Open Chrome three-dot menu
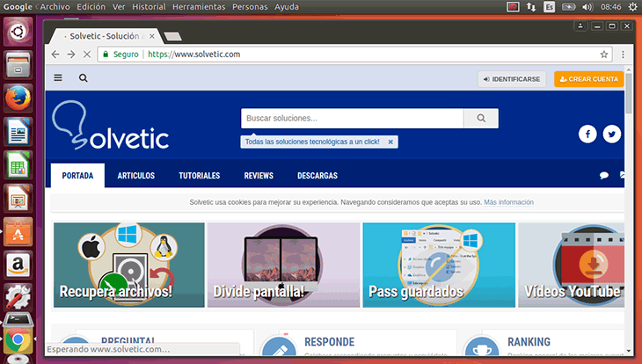 click(623, 55)
